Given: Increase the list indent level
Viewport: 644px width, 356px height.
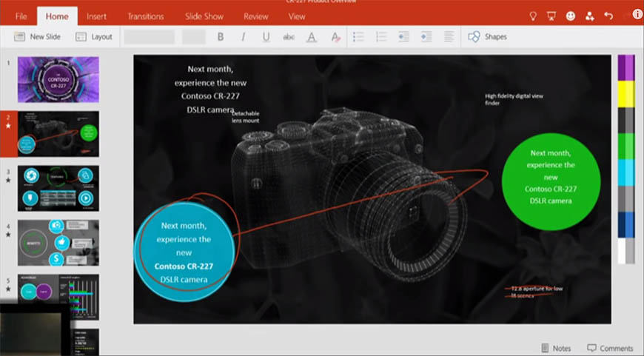Looking at the screenshot, I should 426,36.
